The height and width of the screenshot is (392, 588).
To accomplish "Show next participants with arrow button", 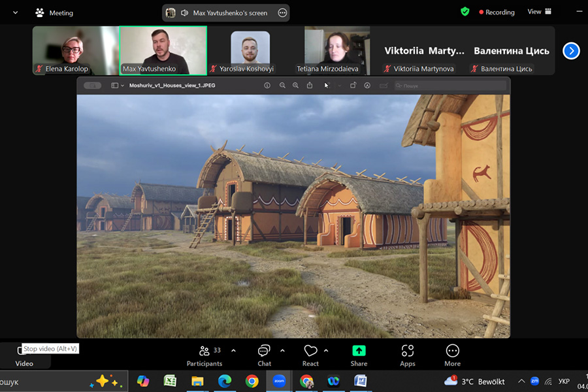I will [x=571, y=50].
